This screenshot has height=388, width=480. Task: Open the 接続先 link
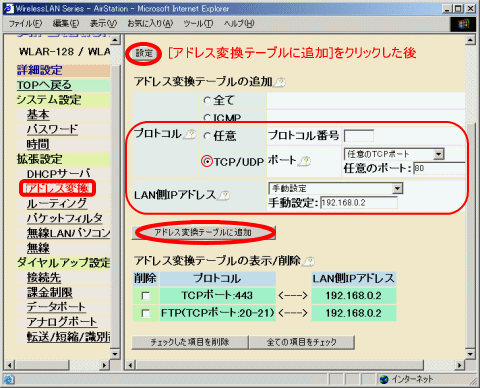pos(44,277)
